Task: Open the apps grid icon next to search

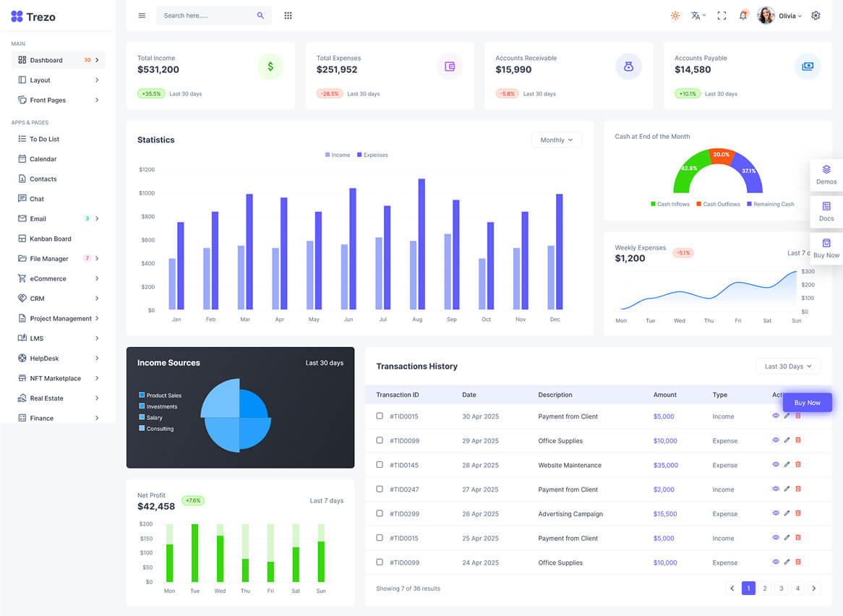Action: [288, 15]
